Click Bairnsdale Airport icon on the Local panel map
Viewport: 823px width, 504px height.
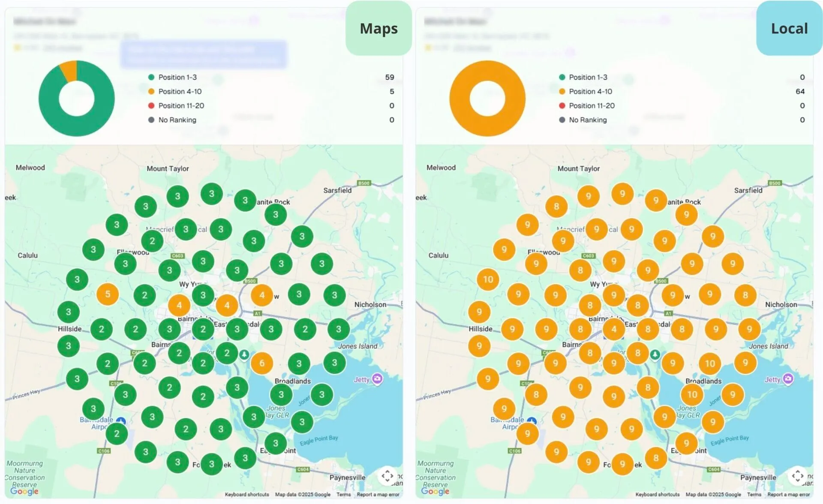532,421
